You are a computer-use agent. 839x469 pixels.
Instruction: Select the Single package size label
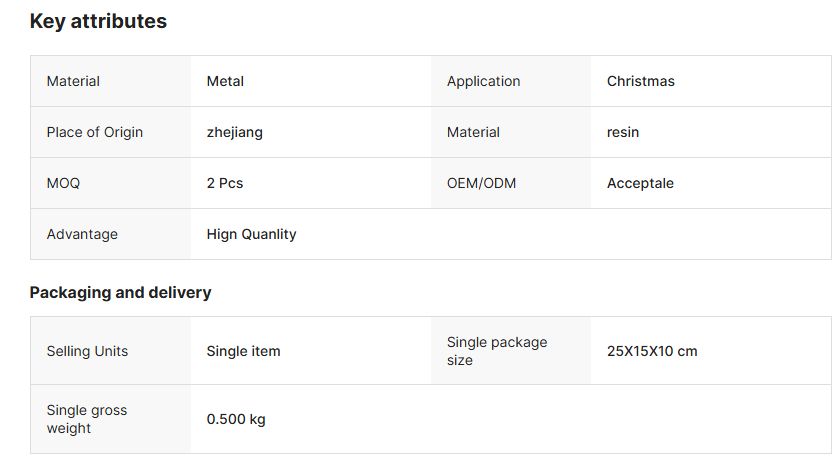497,351
